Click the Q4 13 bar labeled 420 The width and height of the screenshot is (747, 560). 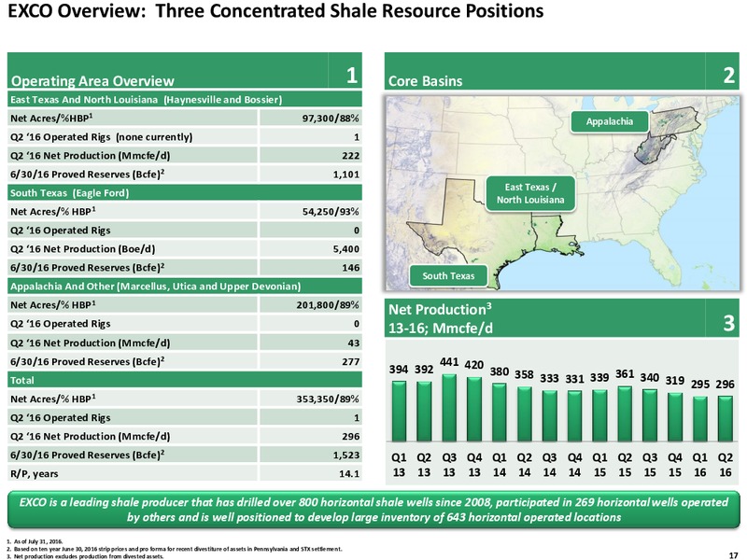click(474, 409)
